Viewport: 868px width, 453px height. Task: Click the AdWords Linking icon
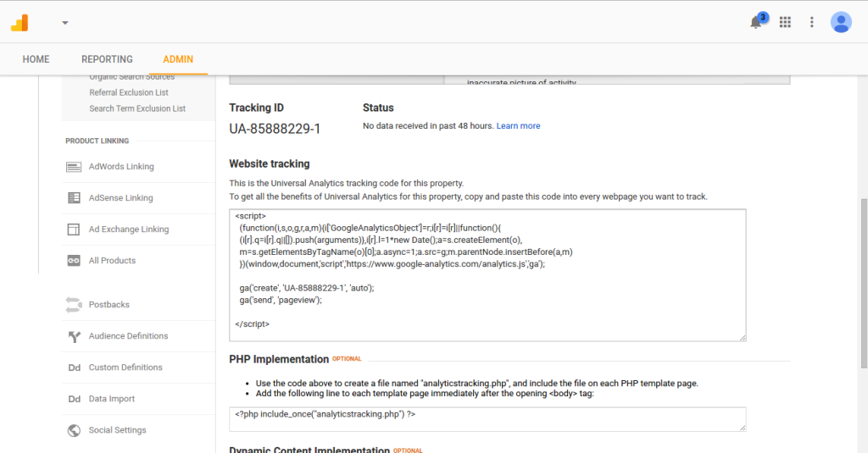[74, 167]
